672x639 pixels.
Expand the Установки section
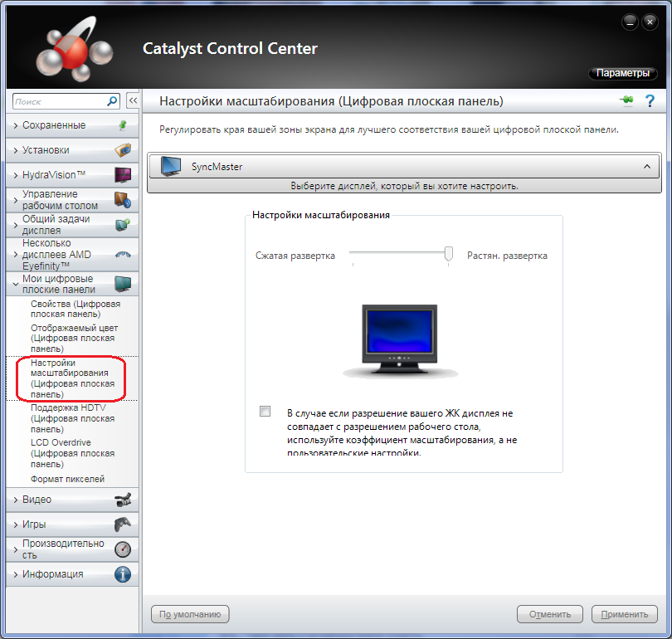(x=16, y=150)
